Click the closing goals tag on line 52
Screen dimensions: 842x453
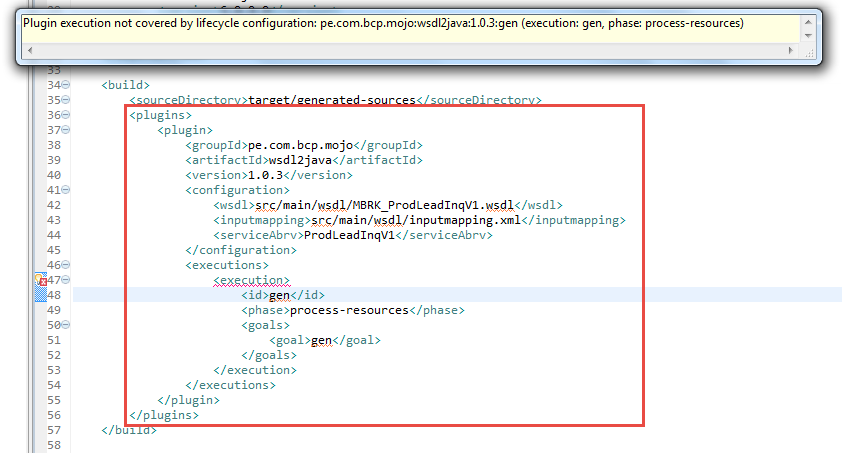(268, 355)
